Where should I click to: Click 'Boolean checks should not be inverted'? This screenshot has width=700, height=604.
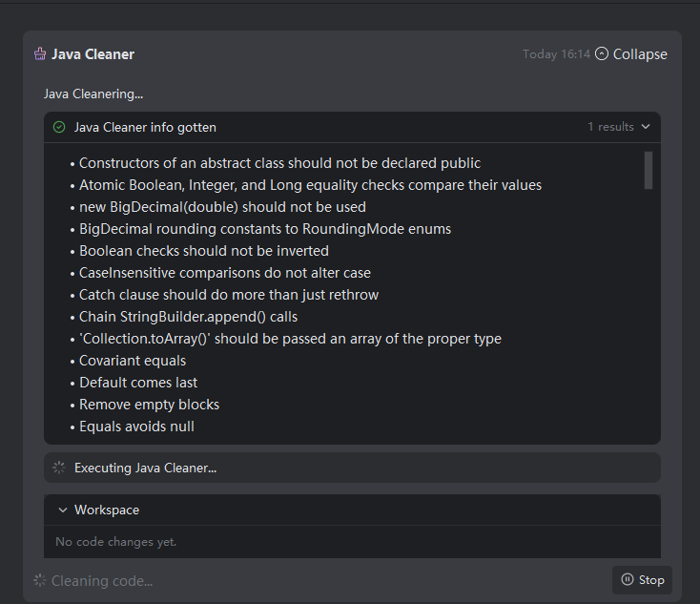(203, 251)
